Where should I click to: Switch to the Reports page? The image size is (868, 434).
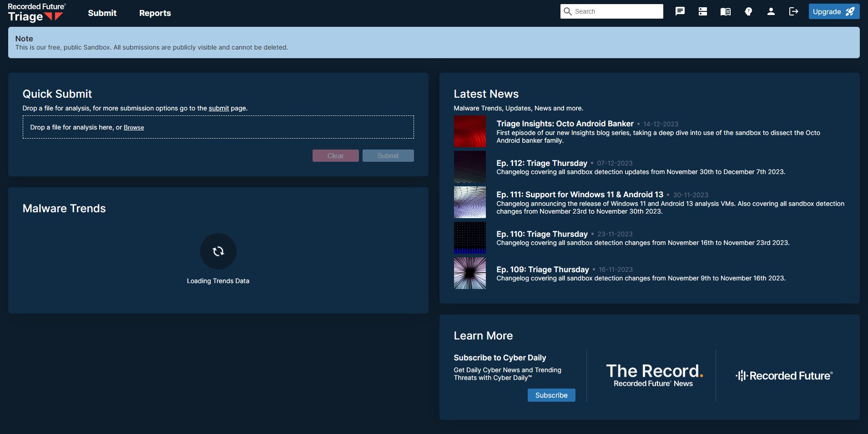pos(155,13)
